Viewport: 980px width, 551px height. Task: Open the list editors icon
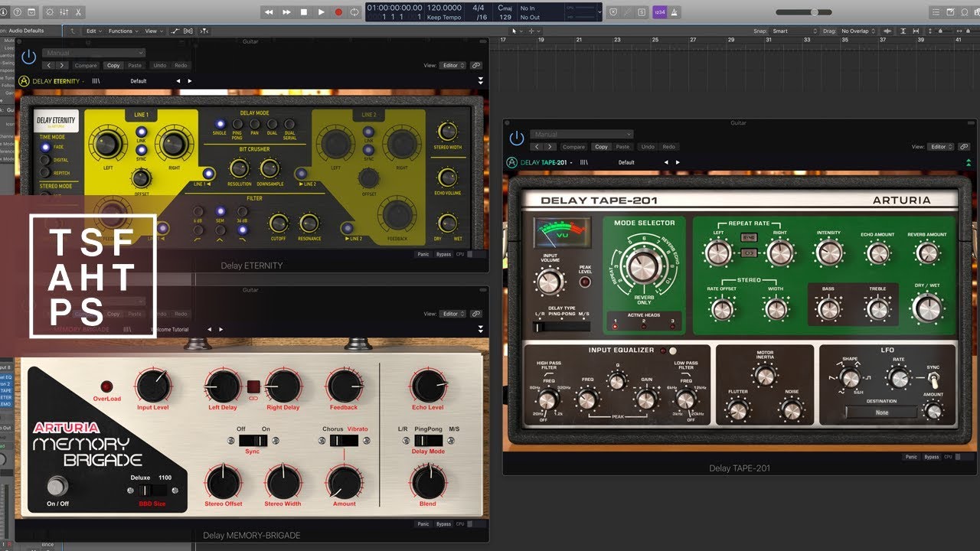tap(935, 12)
